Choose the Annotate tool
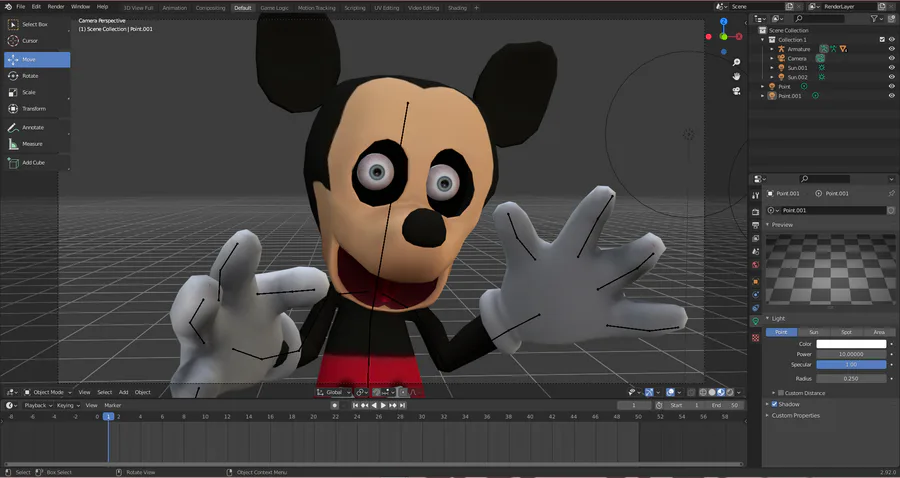 (37, 127)
